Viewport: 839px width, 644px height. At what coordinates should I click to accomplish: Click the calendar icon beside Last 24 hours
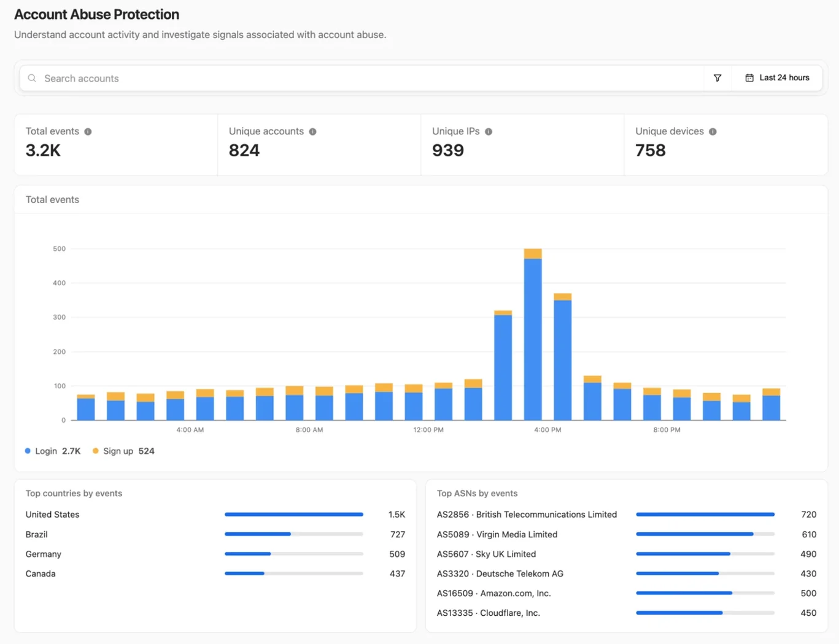coord(749,78)
